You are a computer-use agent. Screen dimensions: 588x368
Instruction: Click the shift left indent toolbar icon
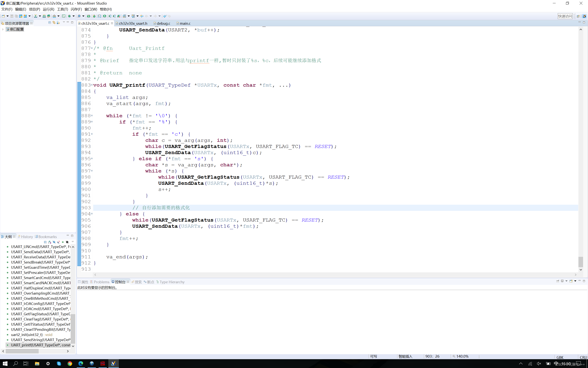(x=114, y=16)
